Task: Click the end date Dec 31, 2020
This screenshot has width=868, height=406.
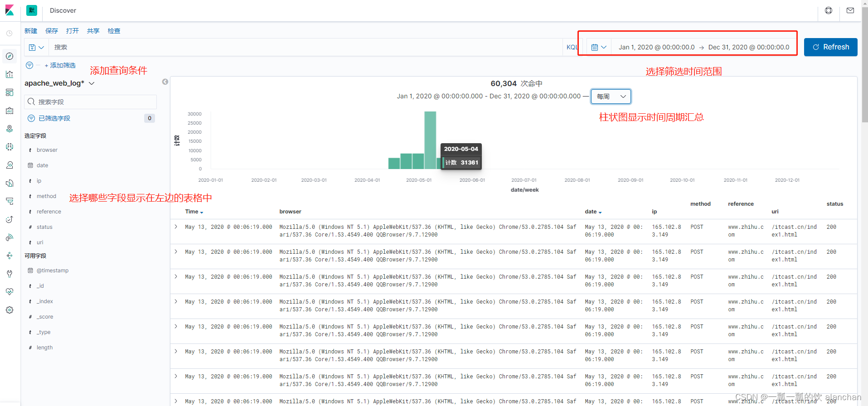Action: [748, 47]
